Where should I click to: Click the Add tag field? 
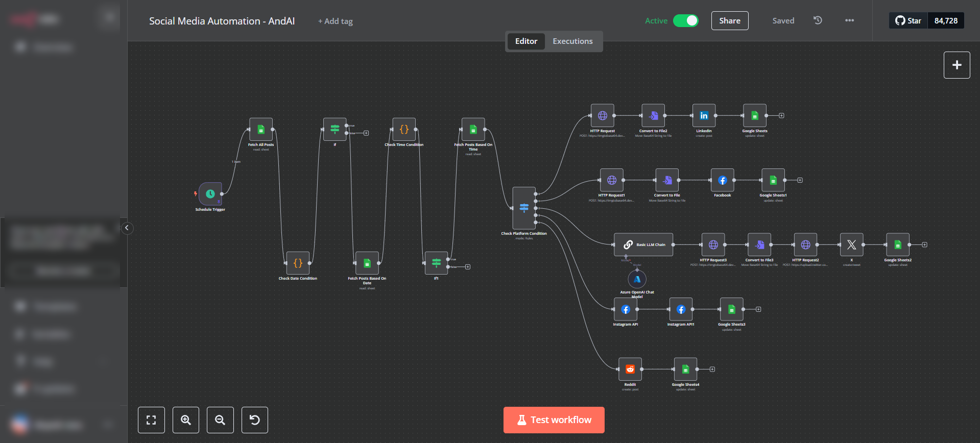click(336, 21)
